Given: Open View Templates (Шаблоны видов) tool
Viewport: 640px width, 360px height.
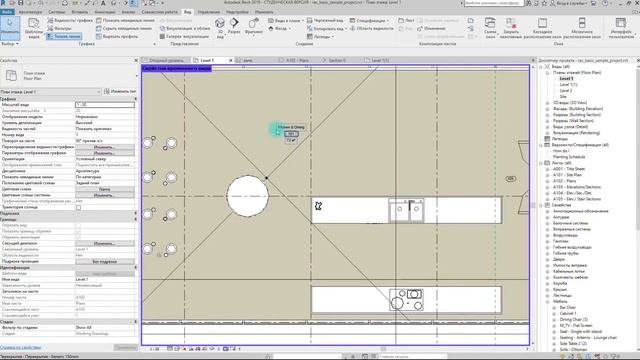Looking at the screenshot, I should tap(33, 27).
